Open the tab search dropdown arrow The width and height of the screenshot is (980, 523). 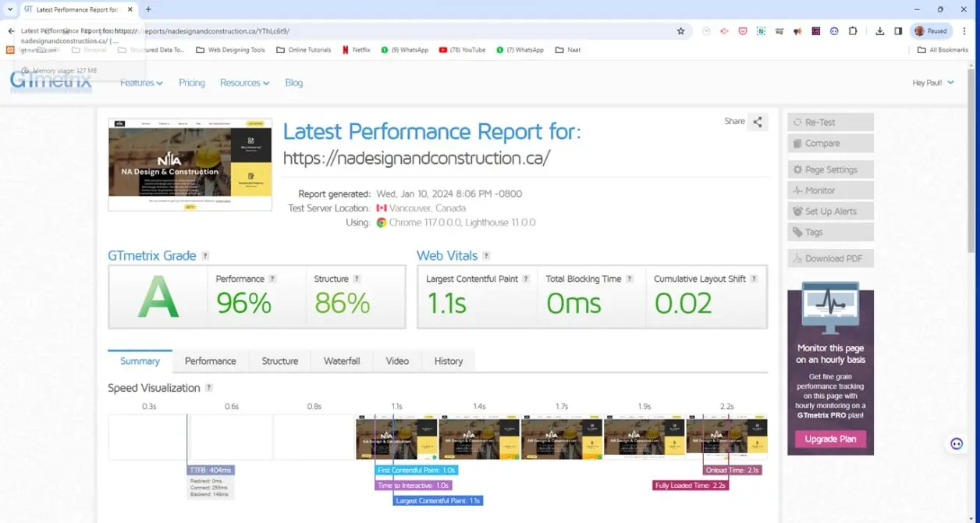coord(9,9)
